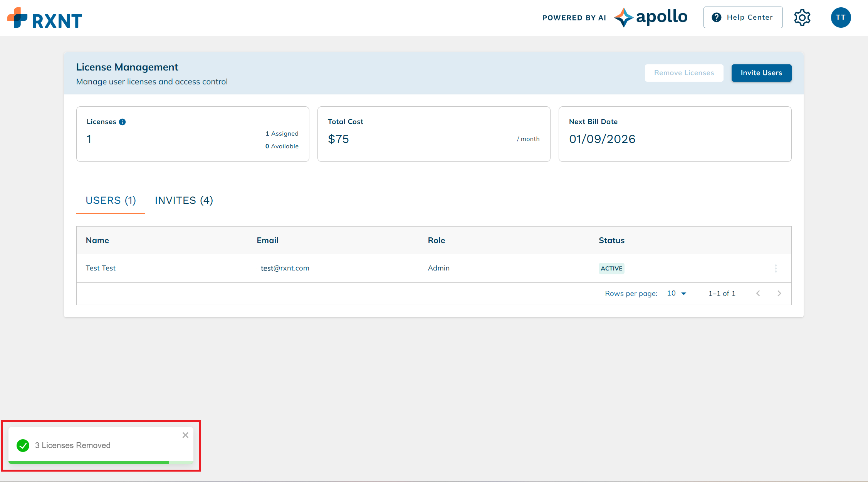Open the TT profile avatar menu
Viewport: 868px width, 482px height.
841,17
